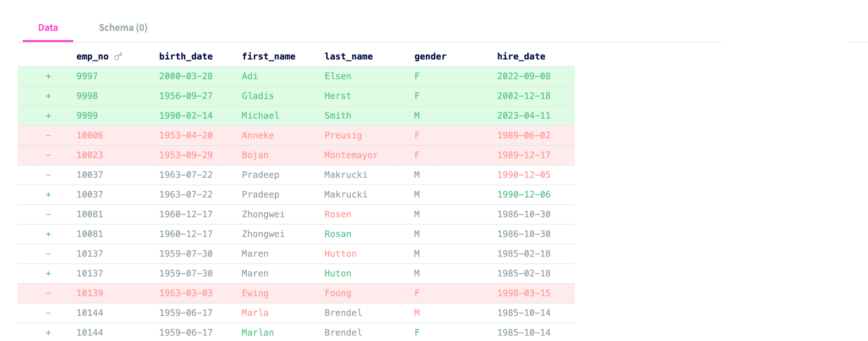Click the last_name column header
Viewport: 868px width, 341px height.
349,56
